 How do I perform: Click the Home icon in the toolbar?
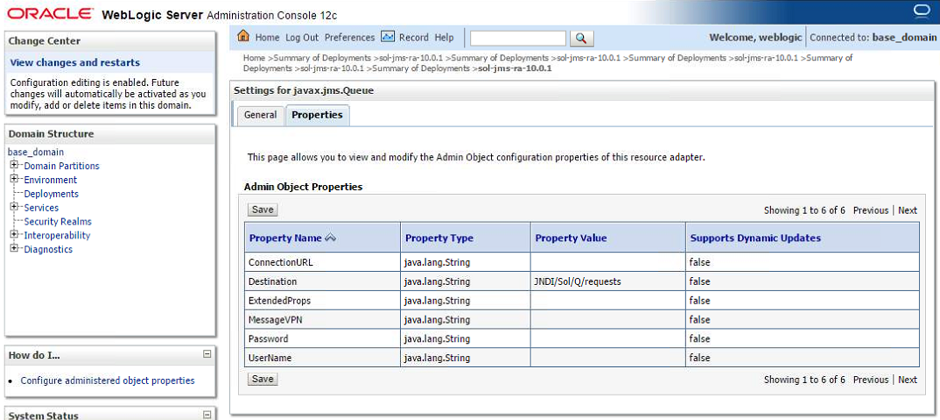tap(244, 37)
